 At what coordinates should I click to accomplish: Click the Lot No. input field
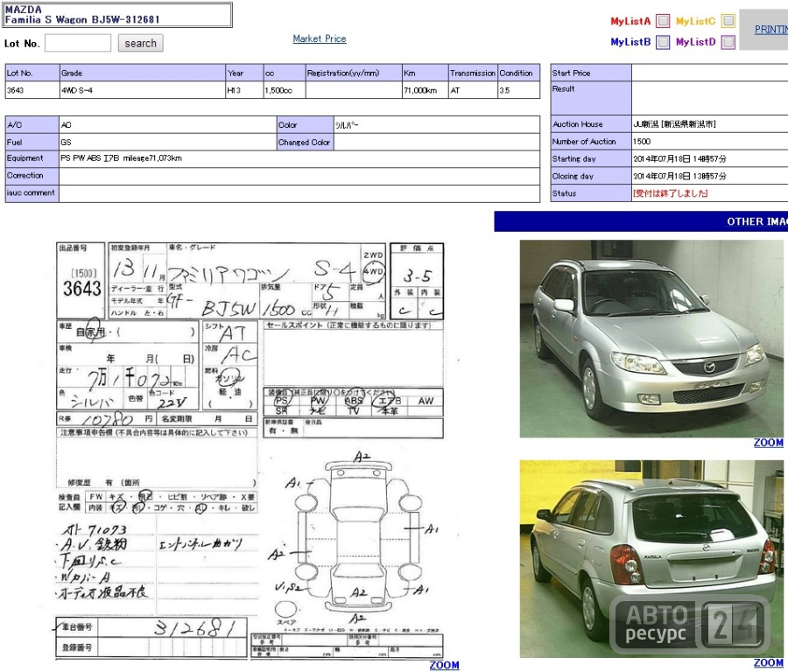pos(78,43)
